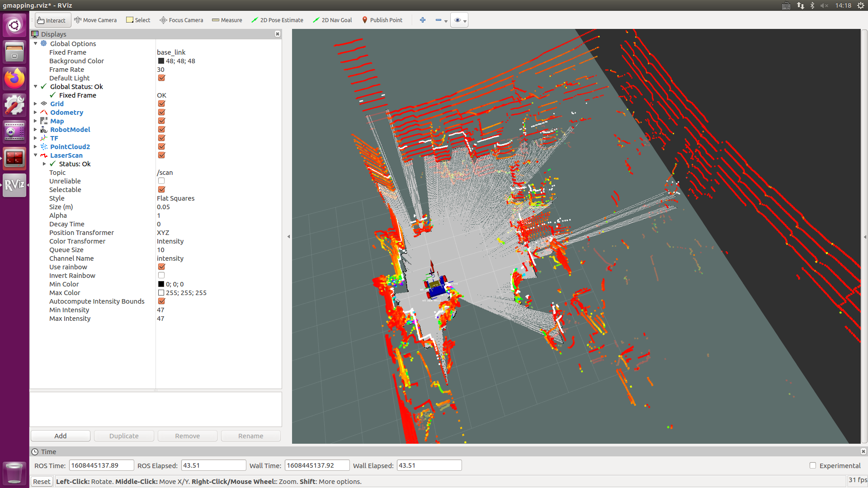Viewport: 868px width, 488px height.
Task: Select the Map display entry
Action: click(57, 121)
